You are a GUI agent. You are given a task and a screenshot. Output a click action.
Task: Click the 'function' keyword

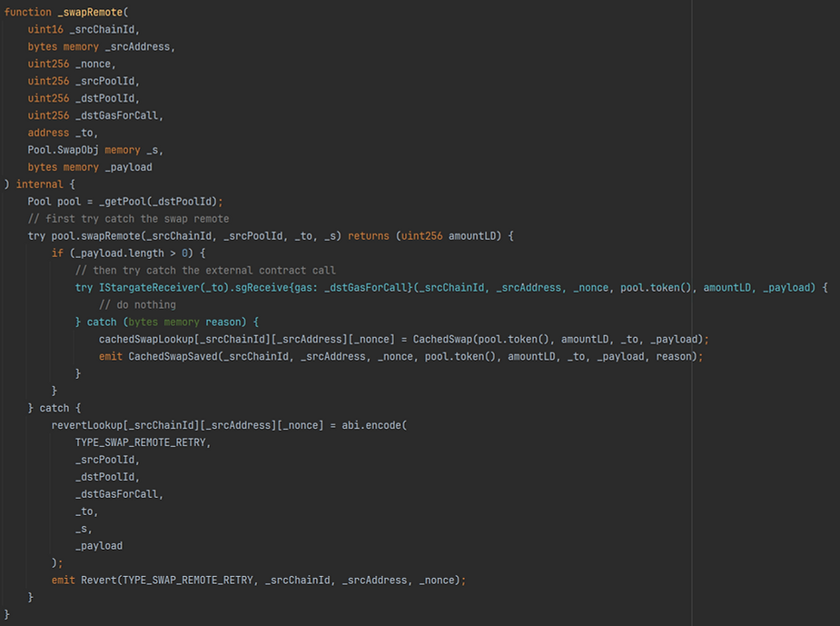(28, 12)
